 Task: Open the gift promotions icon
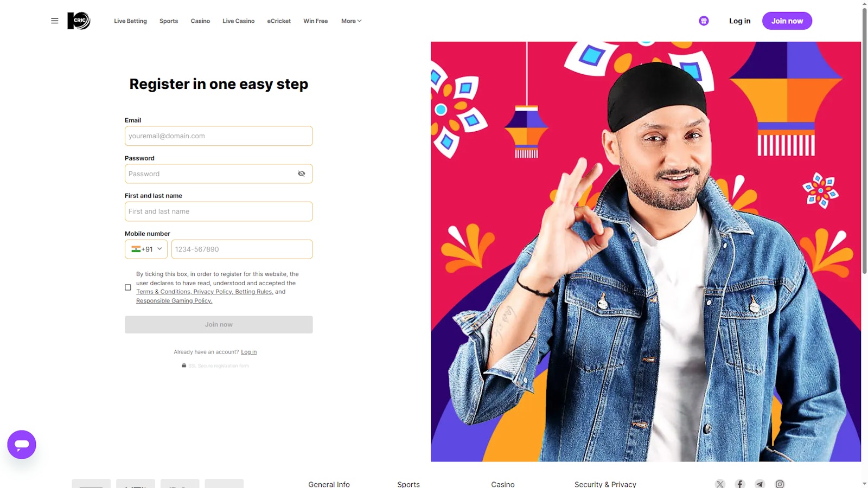pos(704,21)
